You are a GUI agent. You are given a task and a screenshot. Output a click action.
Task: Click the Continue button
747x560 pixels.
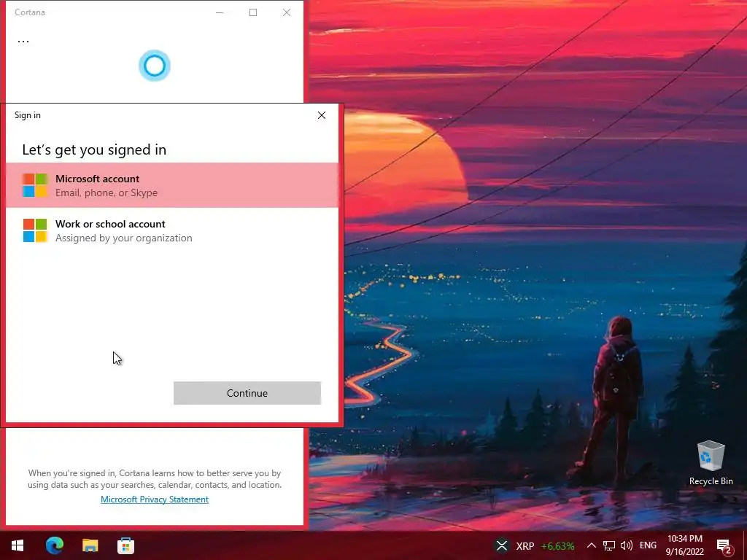point(247,393)
